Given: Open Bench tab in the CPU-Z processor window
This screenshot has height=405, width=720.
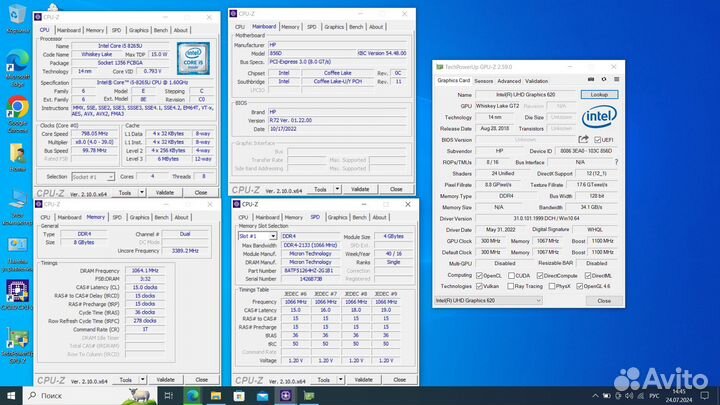Looking at the screenshot, I should click(161, 30).
